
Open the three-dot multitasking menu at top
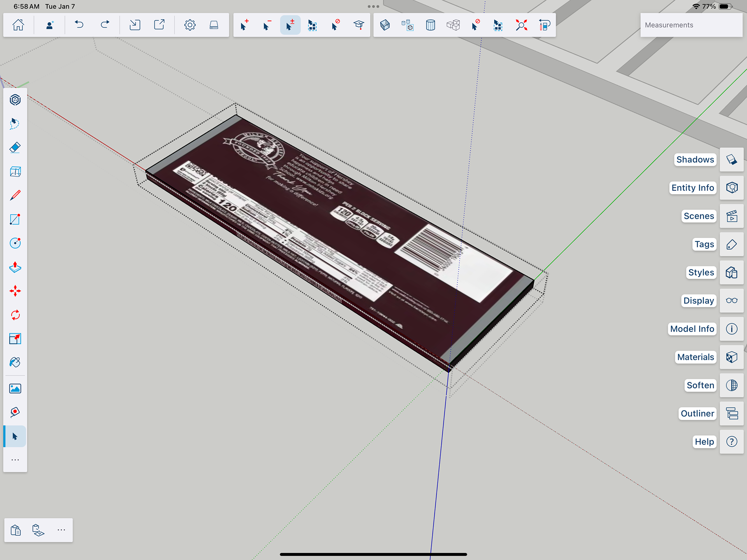tap(373, 6)
